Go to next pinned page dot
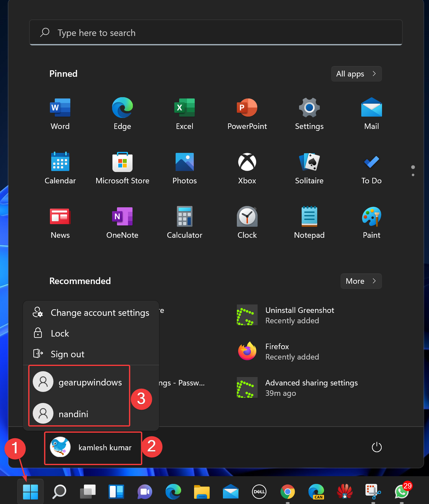Image resolution: width=429 pixels, height=504 pixels. tap(413, 175)
